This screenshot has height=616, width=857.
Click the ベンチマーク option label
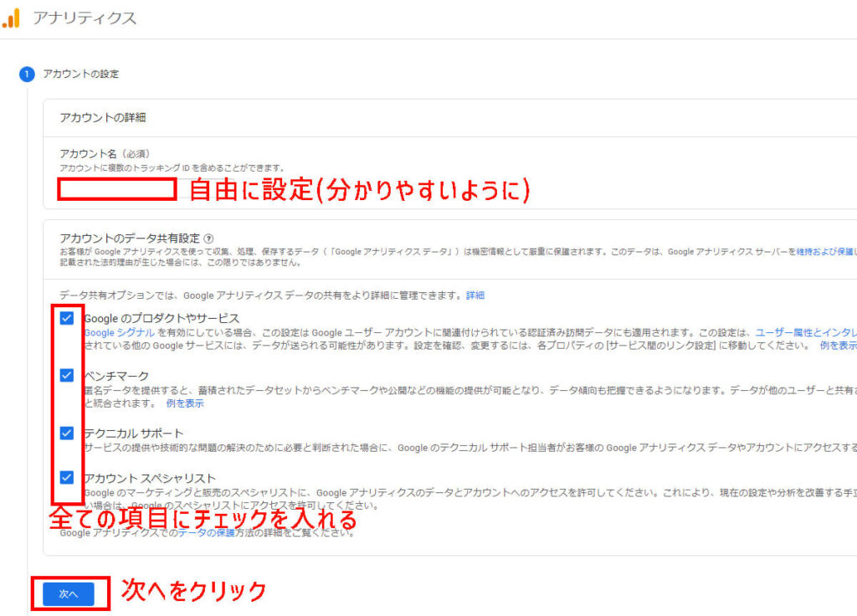(x=116, y=376)
